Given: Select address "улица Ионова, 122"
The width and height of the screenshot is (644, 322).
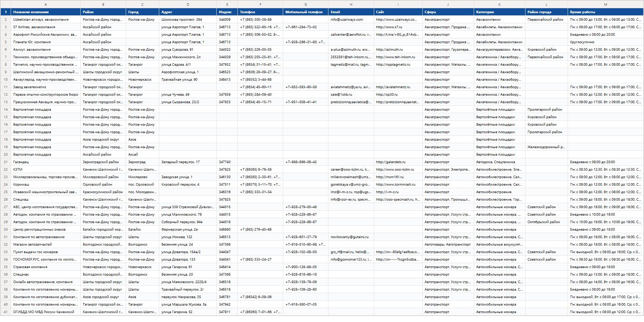Looking at the screenshot, I should pos(188,237).
